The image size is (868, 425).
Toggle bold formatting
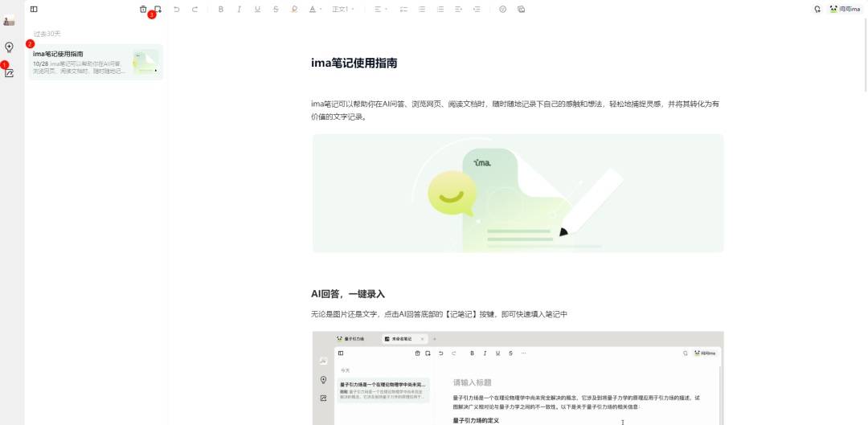[x=221, y=10]
